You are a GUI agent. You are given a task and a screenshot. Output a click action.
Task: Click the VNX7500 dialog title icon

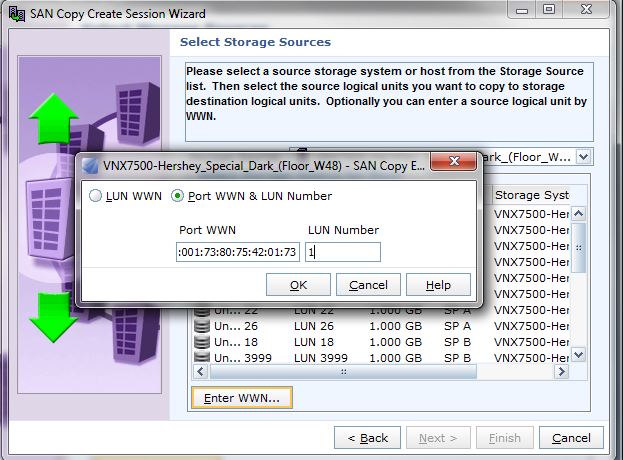pos(91,166)
